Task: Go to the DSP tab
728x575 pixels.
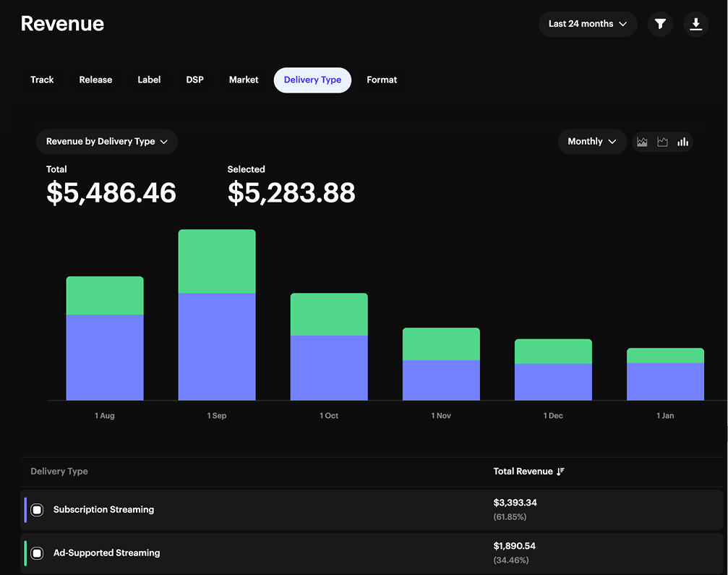Action: [194, 80]
